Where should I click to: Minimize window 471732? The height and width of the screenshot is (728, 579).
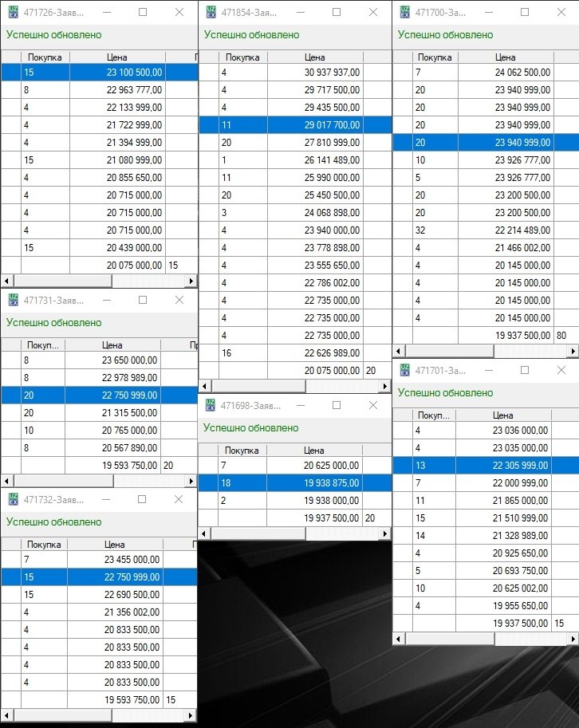click(106, 500)
